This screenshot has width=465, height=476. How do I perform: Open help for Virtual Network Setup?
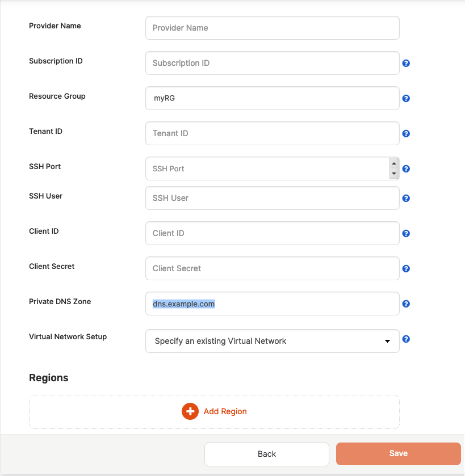coord(406,339)
